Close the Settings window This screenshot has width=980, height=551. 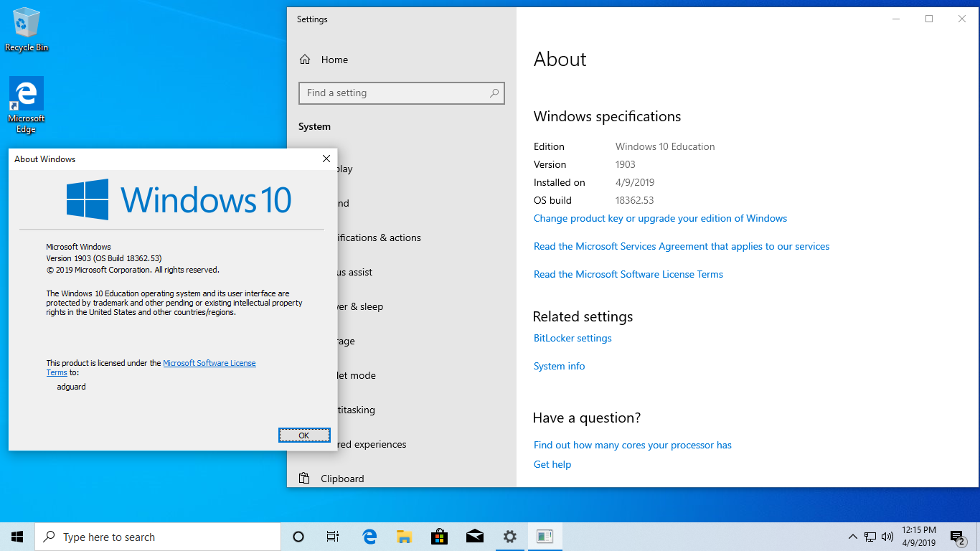tap(962, 19)
